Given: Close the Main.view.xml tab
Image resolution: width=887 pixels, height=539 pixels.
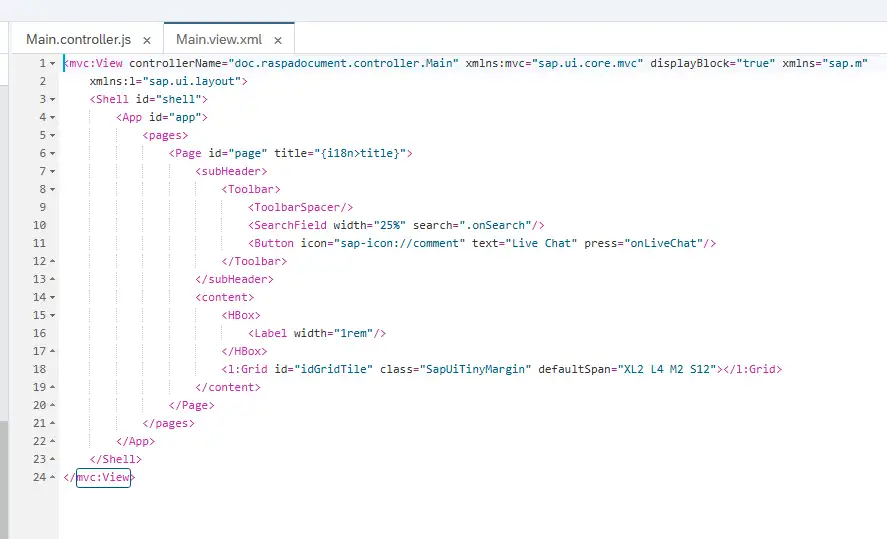Looking at the screenshot, I should (278, 41).
